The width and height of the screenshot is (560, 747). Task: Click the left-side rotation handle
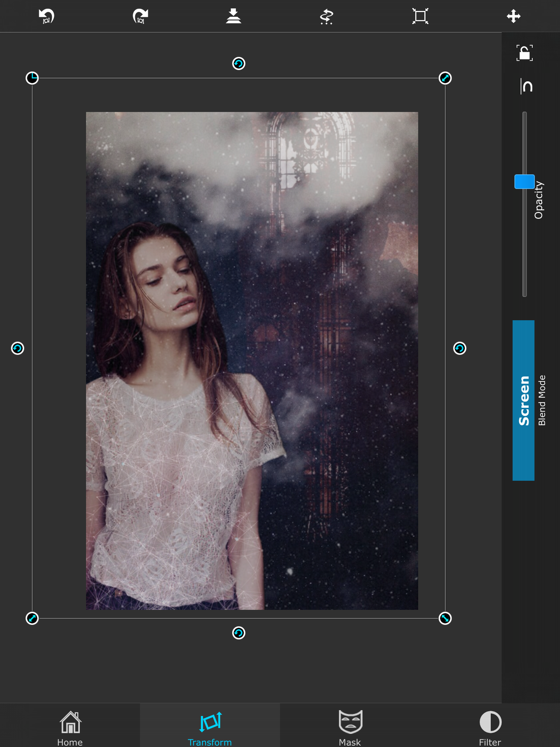coord(17,348)
